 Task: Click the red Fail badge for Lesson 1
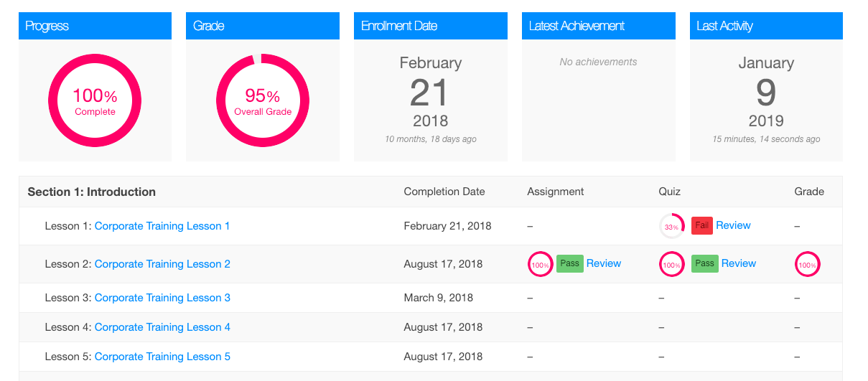[x=702, y=225]
